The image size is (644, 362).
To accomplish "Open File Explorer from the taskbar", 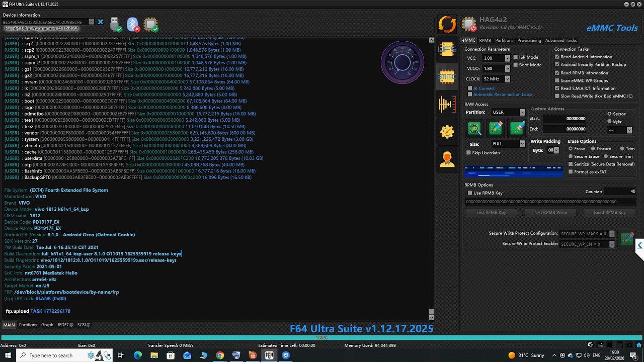I will pos(154,355).
